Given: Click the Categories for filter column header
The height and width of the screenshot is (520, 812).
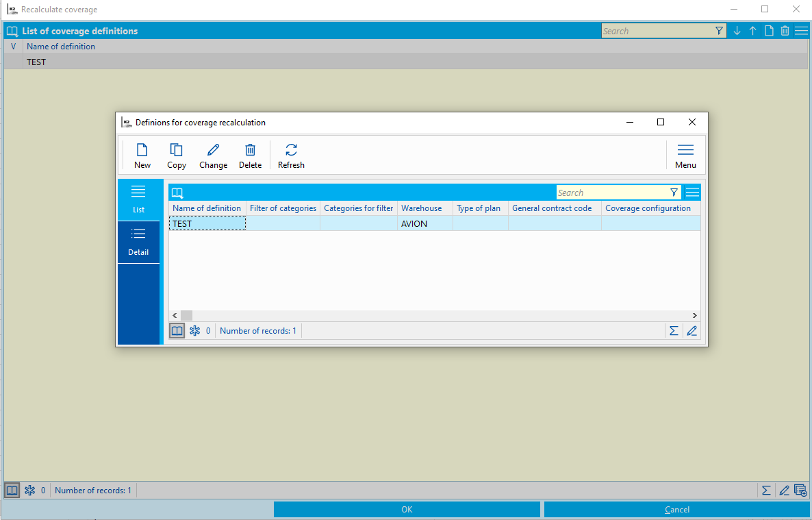Looking at the screenshot, I should coord(358,208).
